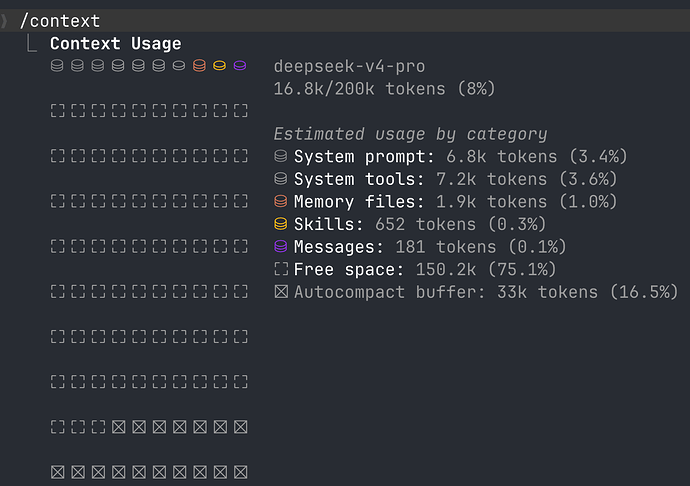Select the Autocompact buffer: 33k tokens line
690x486 pixels.
[486, 292]
